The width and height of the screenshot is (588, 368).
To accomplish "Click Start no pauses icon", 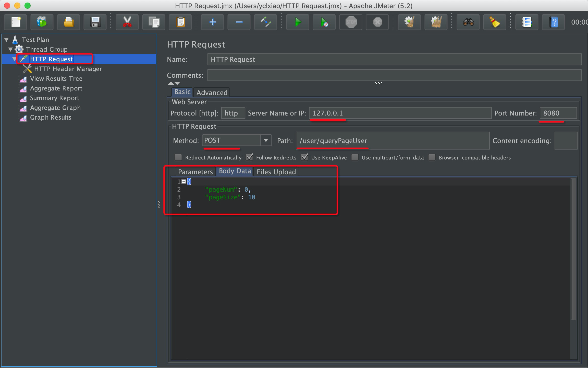I will tap(324, 22).
